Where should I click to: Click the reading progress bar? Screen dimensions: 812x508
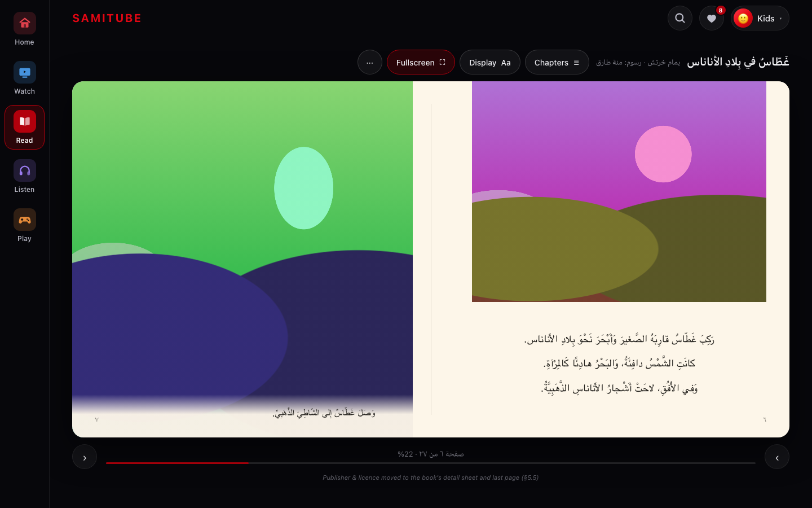(x=431, y=463)
